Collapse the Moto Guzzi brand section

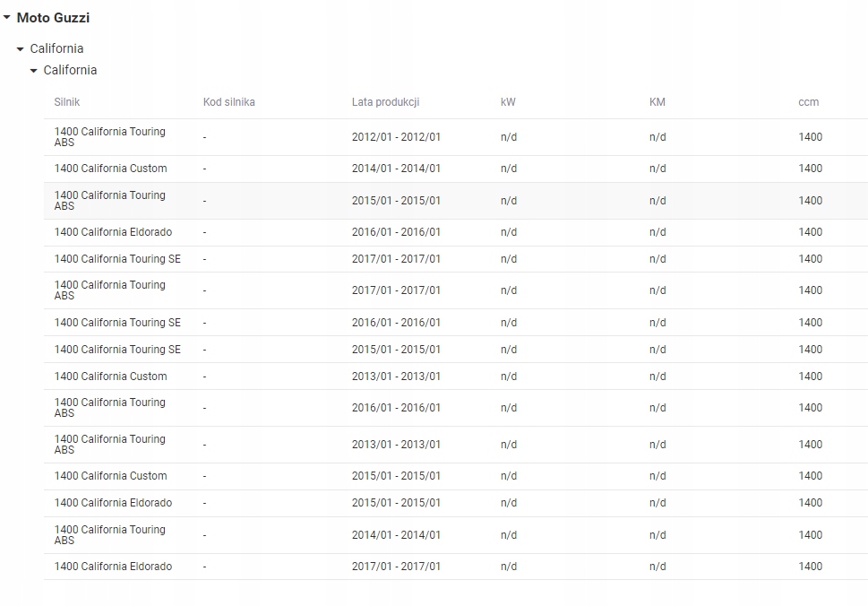6,18
